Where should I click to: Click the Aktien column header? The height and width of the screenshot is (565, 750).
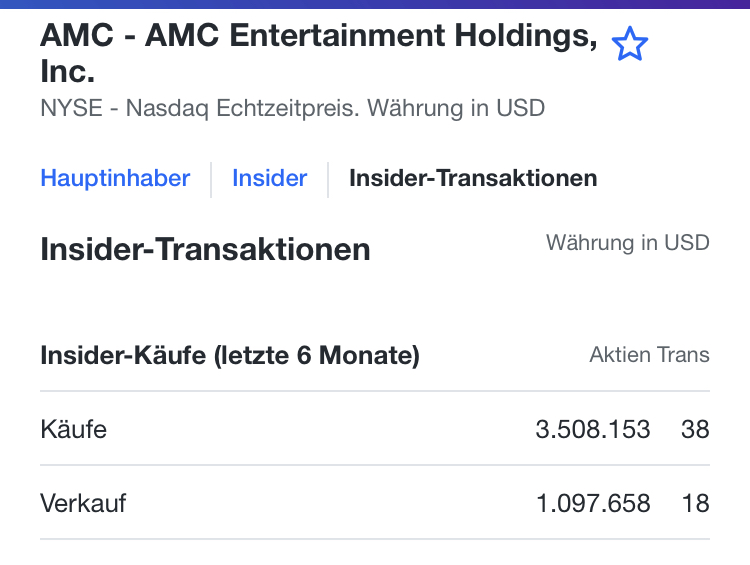(x=620, y=355)
